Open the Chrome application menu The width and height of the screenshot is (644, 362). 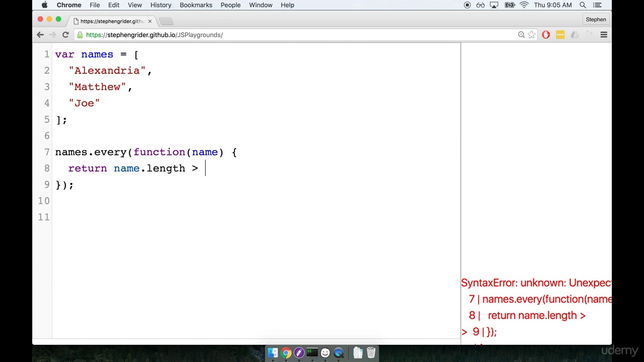click(69, 5)
